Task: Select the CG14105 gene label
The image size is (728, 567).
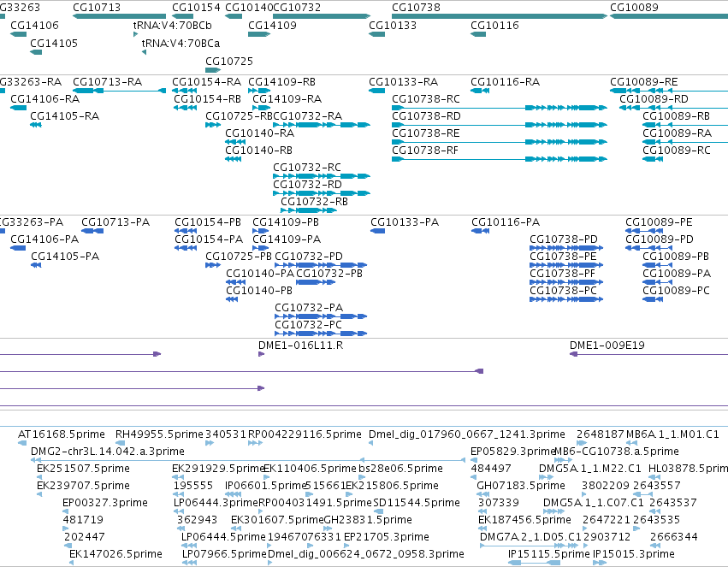Action: (54, 44)
